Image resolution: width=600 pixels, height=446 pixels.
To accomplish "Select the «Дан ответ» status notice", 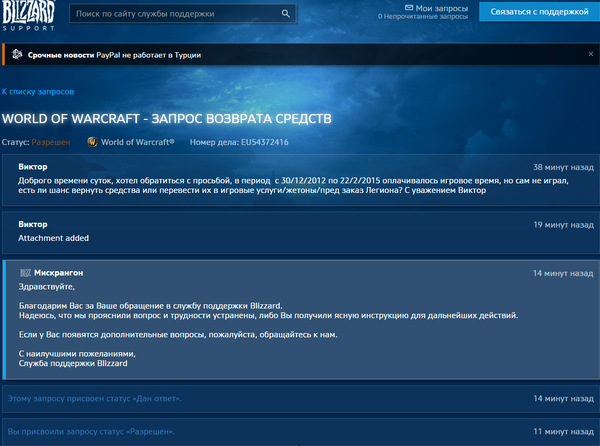I will tap(95, 399).
